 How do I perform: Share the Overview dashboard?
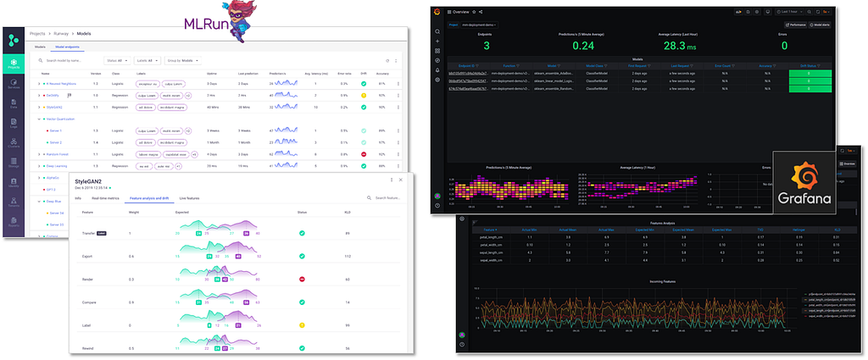click(x=481, y=12)
